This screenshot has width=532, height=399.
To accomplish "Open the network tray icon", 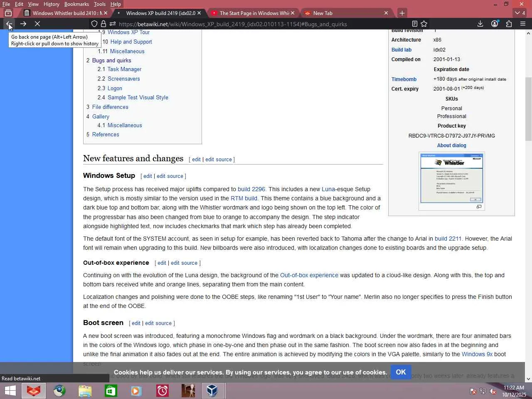I will [x=483, y=391].
